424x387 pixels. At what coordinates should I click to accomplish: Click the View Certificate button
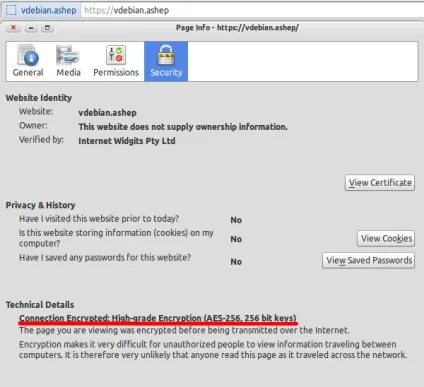point(380,183)
